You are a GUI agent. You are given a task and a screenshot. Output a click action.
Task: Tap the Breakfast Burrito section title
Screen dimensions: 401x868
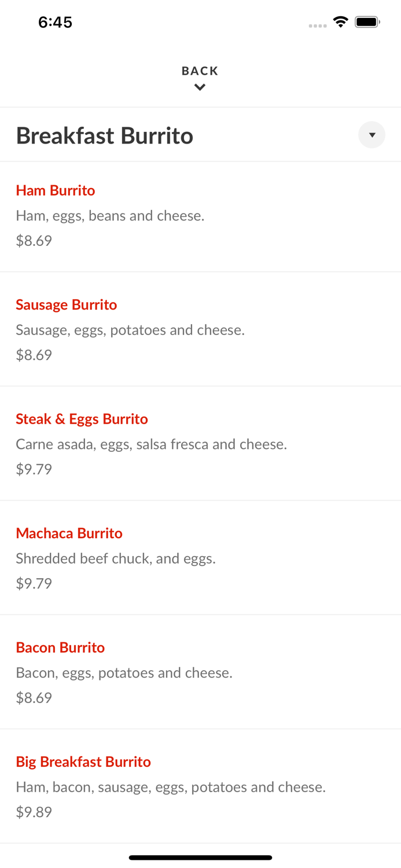click(x=105, y=135)
